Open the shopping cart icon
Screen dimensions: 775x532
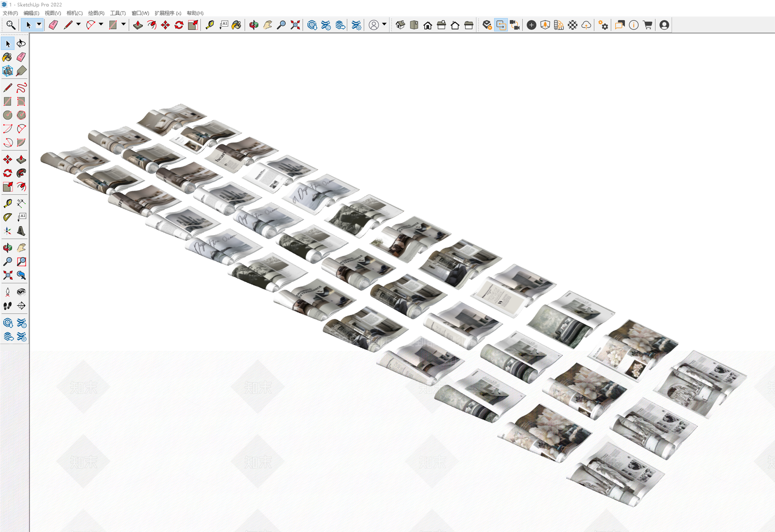[x=648, y=25]
